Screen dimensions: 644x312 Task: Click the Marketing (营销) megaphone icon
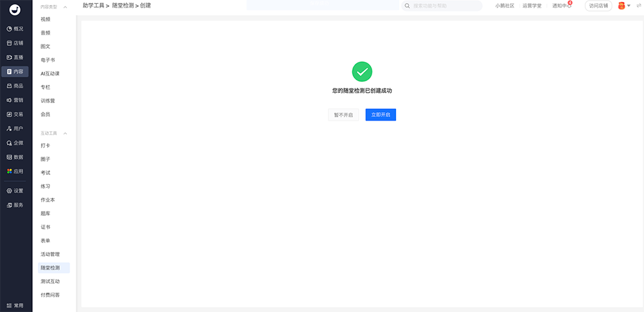click(9, 100)
